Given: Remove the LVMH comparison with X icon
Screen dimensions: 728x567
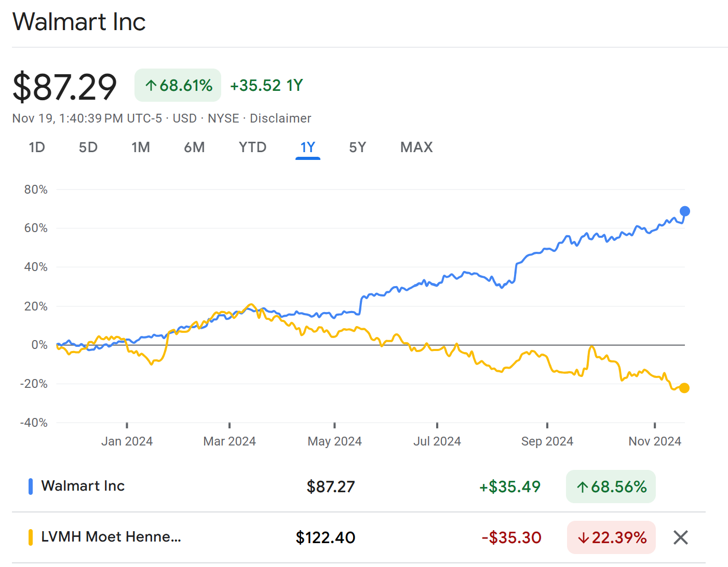Looking at the screenshot, I should (x=680, y=537).
